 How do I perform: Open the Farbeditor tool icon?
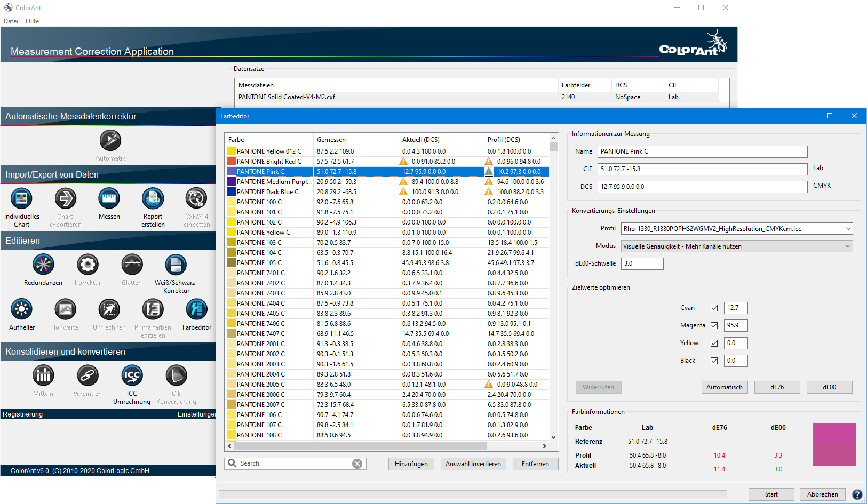[196, 310]
